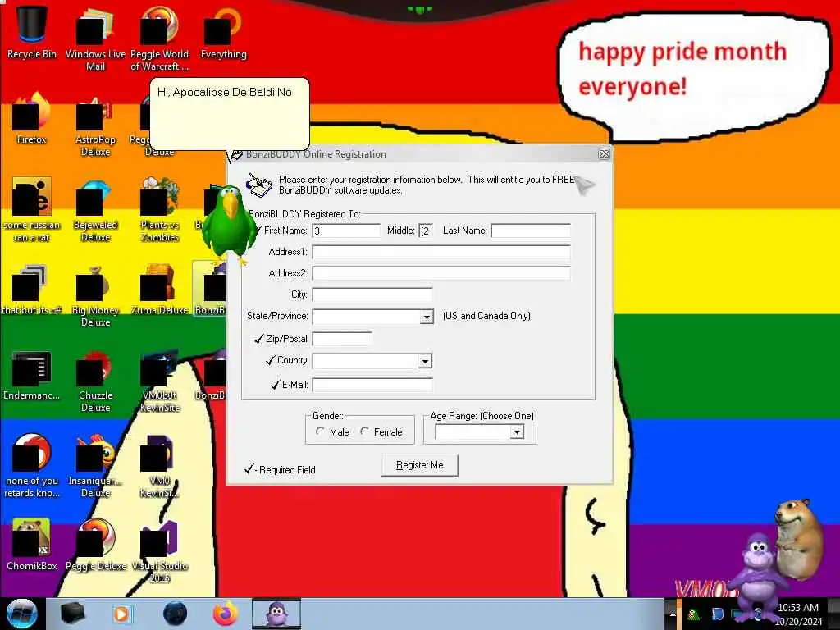The image size is (840, 630).
Task: Click the Address2 input field
Action: (441, 273)
